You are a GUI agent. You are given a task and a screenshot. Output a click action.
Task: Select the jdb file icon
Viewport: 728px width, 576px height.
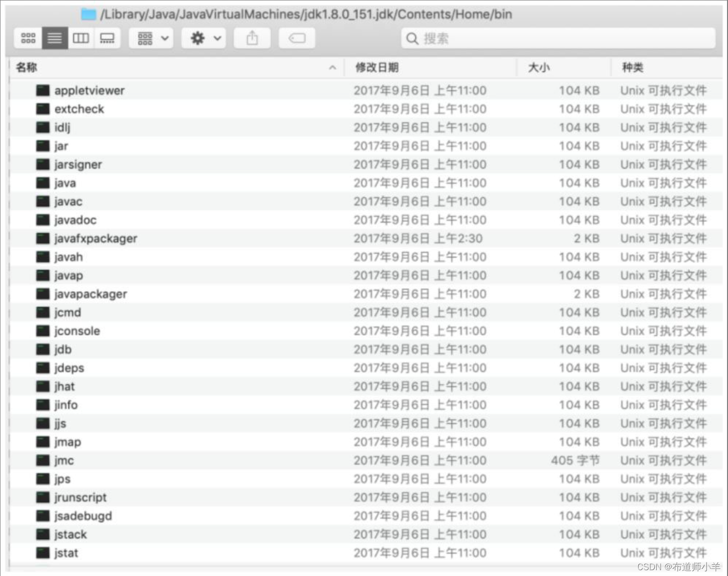[x=43, y=349]
